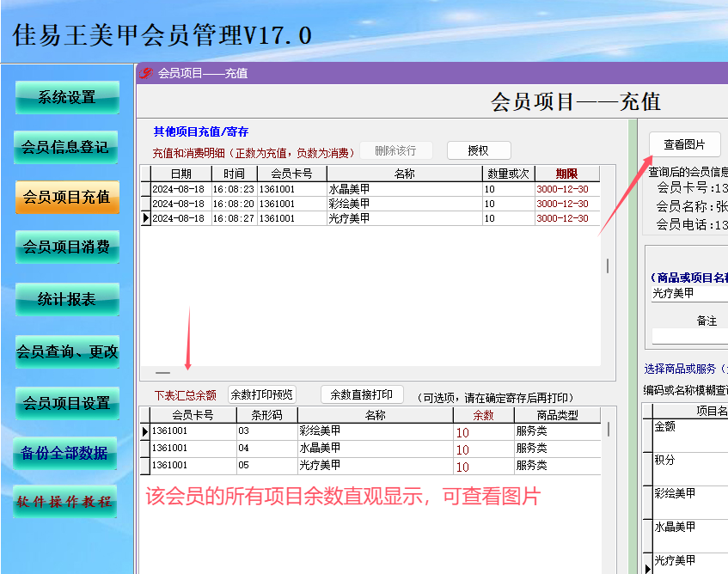
Task: Open 会员查询、更改 page
Action: click(67, 351)
